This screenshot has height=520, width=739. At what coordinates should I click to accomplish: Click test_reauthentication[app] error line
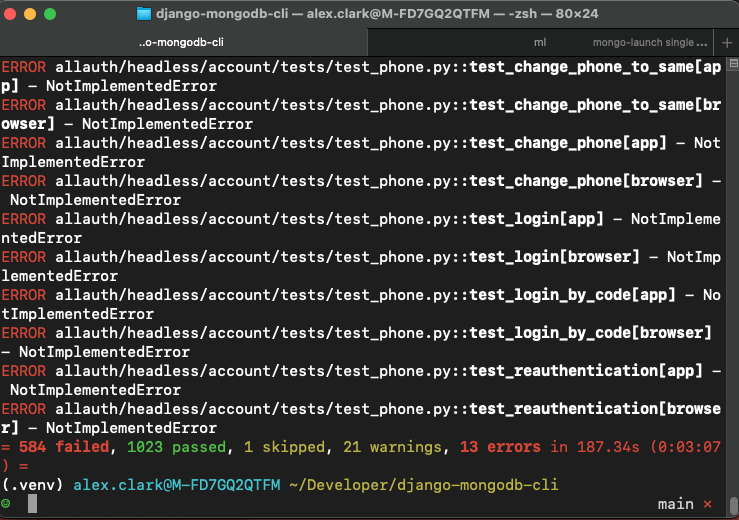[x=361, y=380]
